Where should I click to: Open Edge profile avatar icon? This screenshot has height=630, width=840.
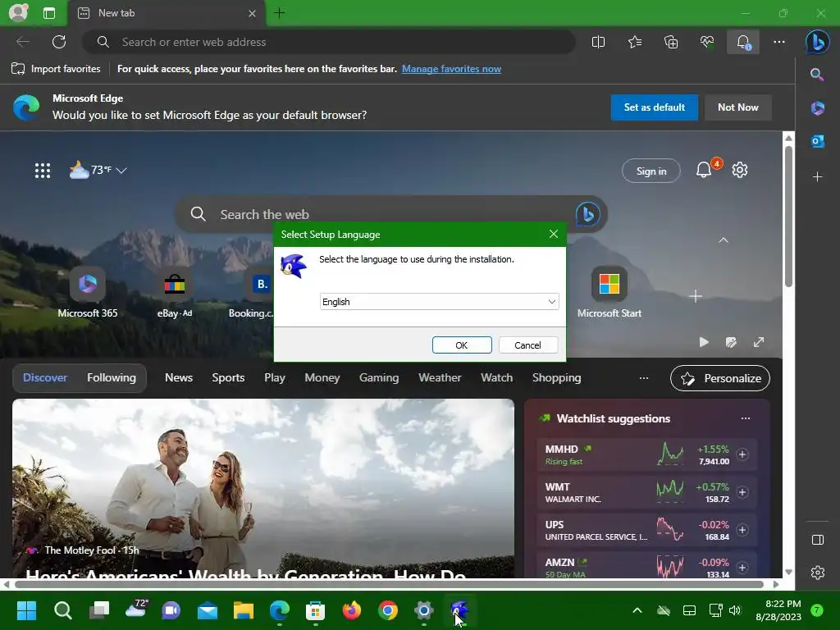click(18, 12)
